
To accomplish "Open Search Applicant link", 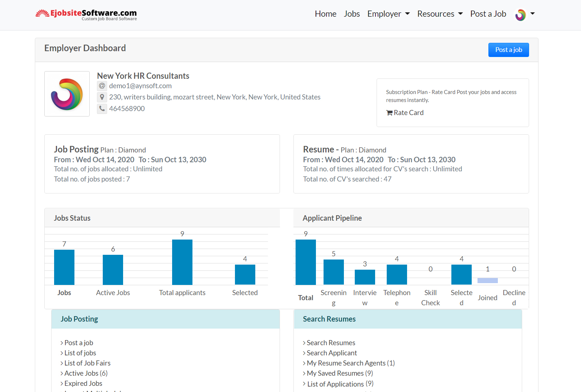I will point(332,353).
